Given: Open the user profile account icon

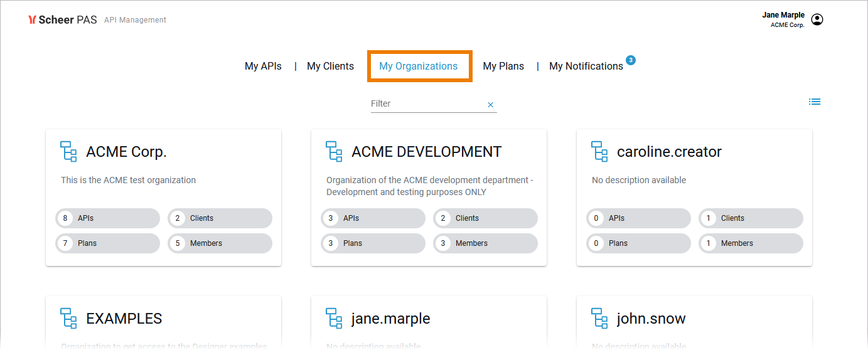Looking at the screenshot, I should (x=817, y=19).
